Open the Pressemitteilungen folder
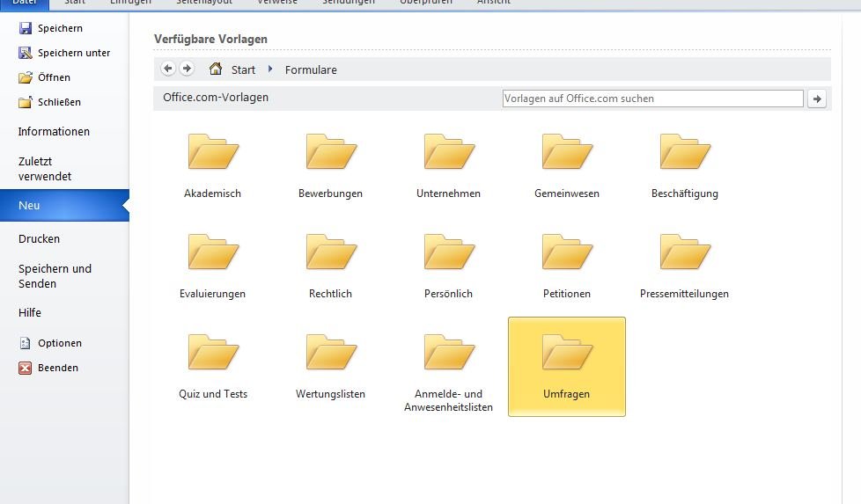Image resolution: width=861 pixels, height=504 pixels. point(685,266)
